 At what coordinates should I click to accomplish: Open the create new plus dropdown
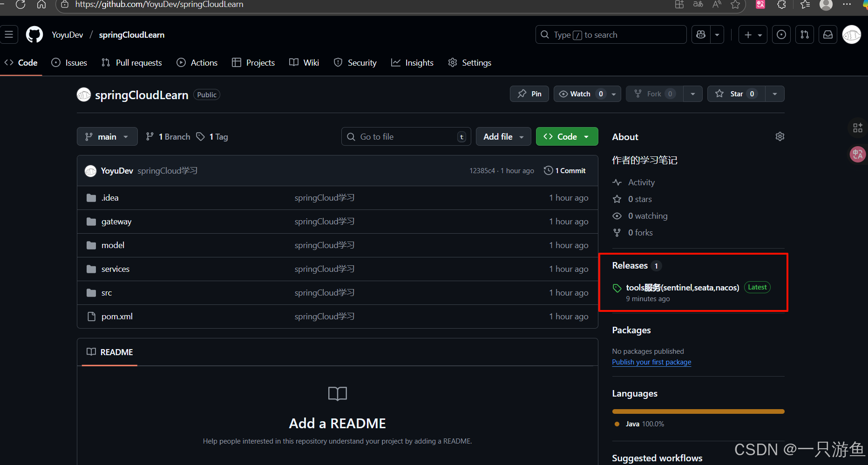click(x=753, y=34)
